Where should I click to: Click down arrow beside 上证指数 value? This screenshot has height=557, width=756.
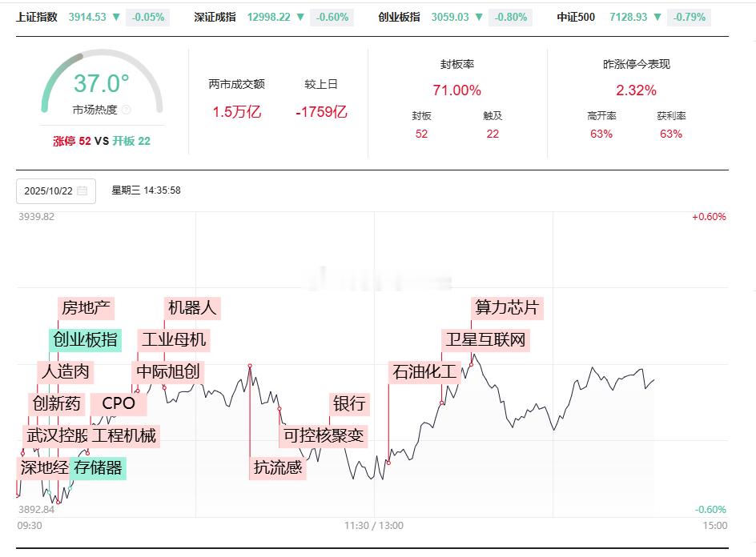pos(115,17)
